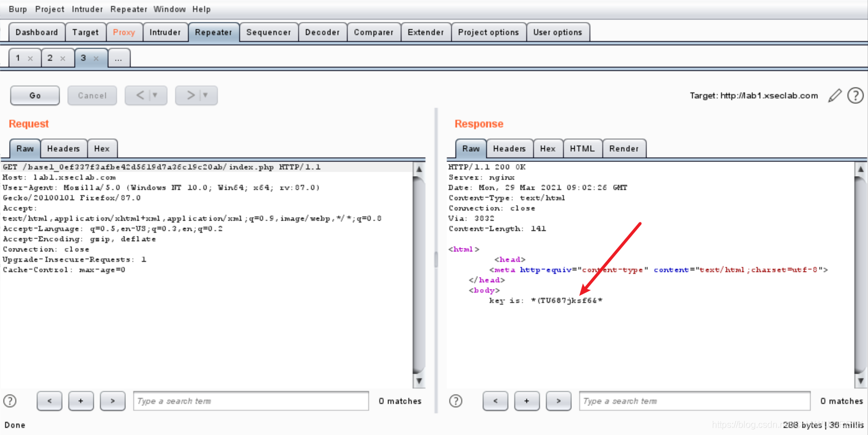Show request Hex view
868x435 pixels.
(102, 148)
